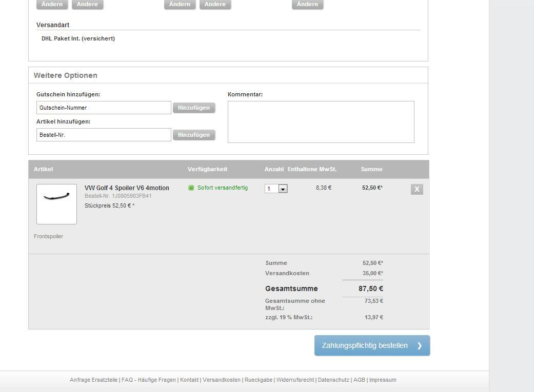Screen dimensions: 534x392
Task: Remove the Golf 4 Spoiler using X button
Action: (417, 189)
